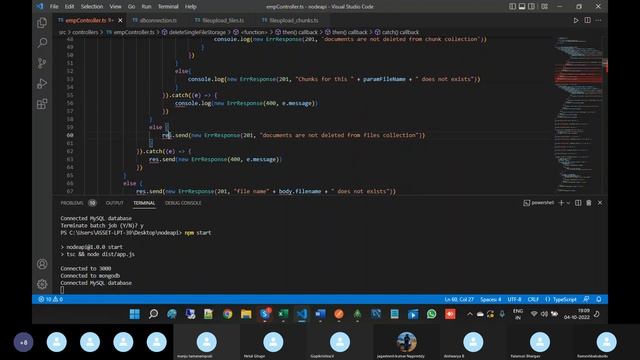Open the Help menu
640x360 pixels.
(x=191, y=7)
